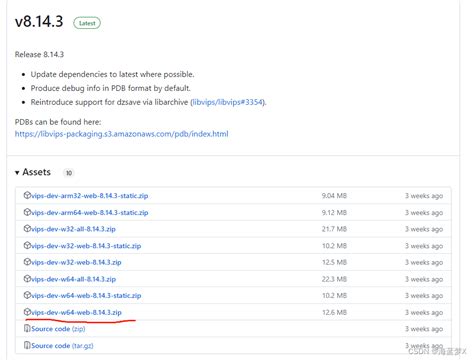Click package icon beside w32-web-8.14.3.zip
474x360 pixels.
(27, 262)
